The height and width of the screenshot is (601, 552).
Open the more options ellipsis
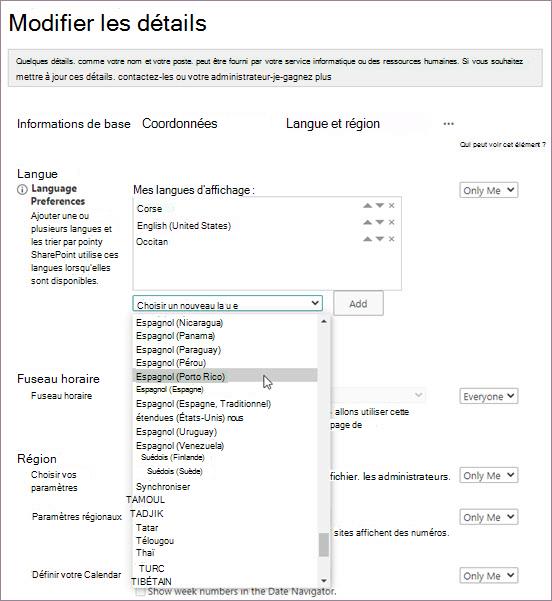[x=448, y=124]
